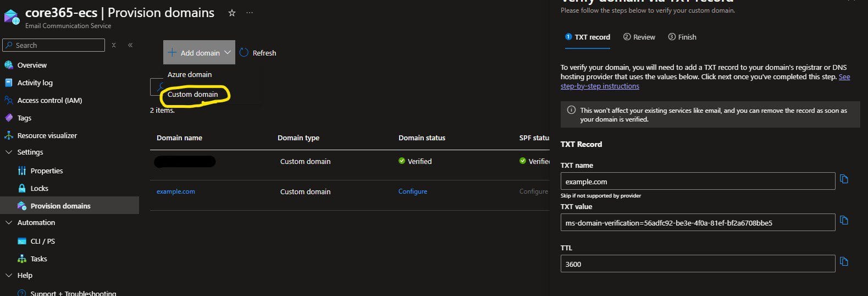Click the Activity log icon
The height and width of the screenshot is (296, 868).
(9, 83)
